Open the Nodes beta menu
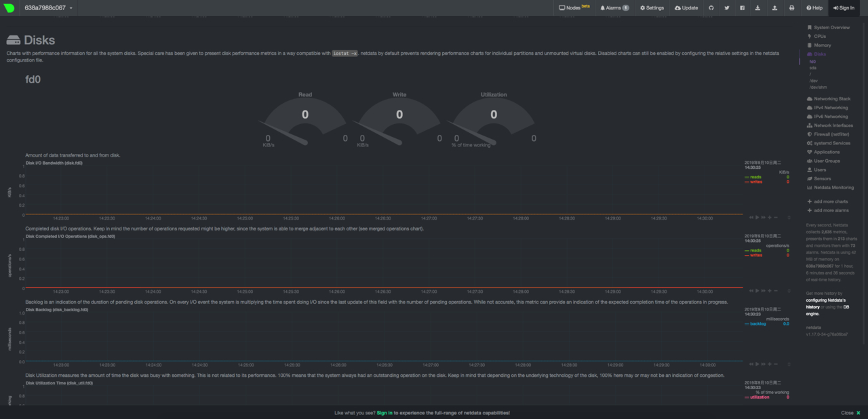Viewport: 868px width, 419px height. 574,8
